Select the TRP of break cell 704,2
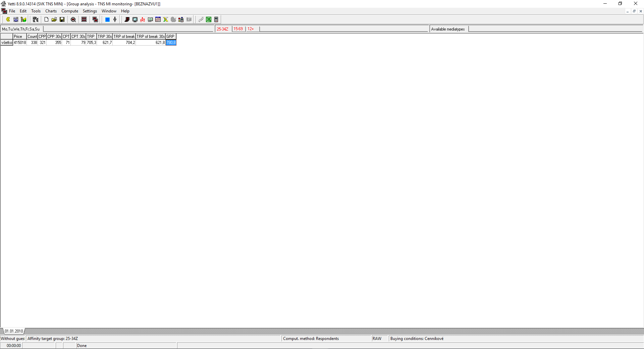The width and height of the screenshot is (644, 349). (124, 43)
